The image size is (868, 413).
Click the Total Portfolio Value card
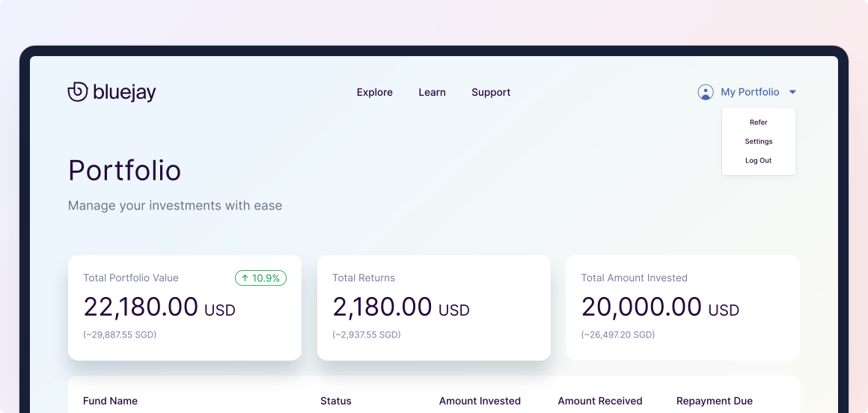pos(185,308)
